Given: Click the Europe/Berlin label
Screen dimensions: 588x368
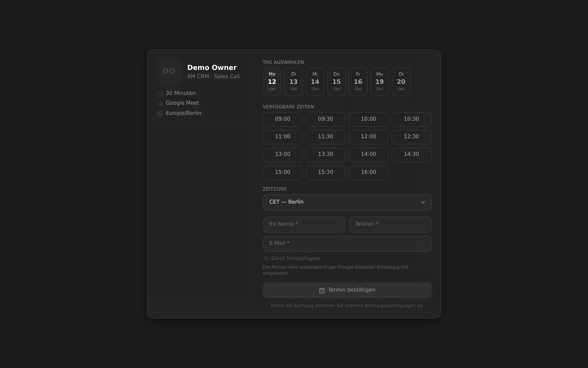Looking at the screenshot, I should tap(184, 113).
